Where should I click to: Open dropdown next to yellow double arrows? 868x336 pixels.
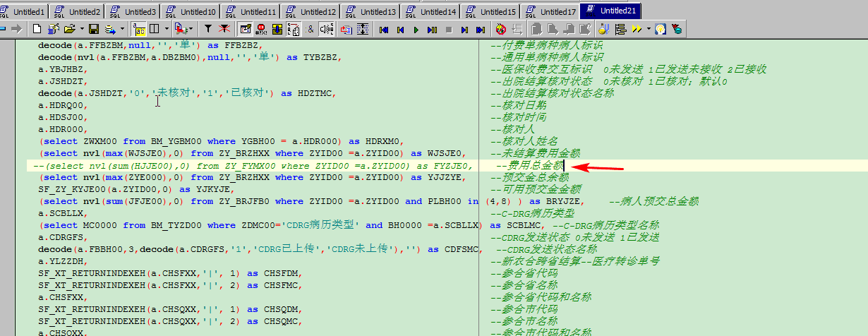(647, 29)
